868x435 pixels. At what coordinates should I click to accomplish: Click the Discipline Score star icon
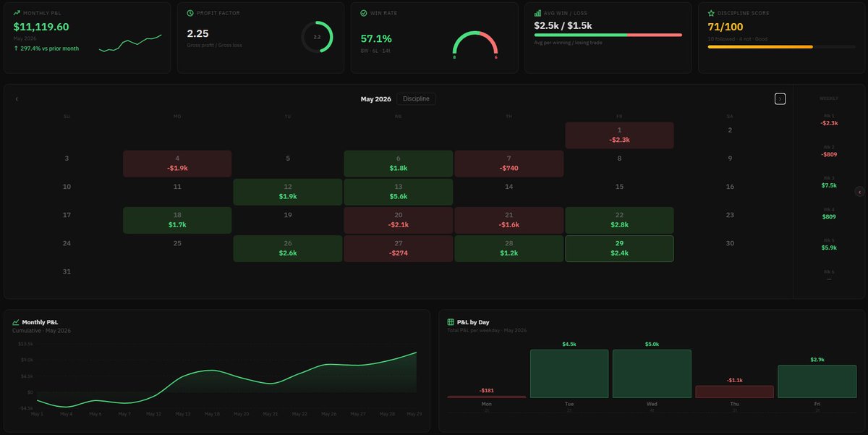click(711, 13)
